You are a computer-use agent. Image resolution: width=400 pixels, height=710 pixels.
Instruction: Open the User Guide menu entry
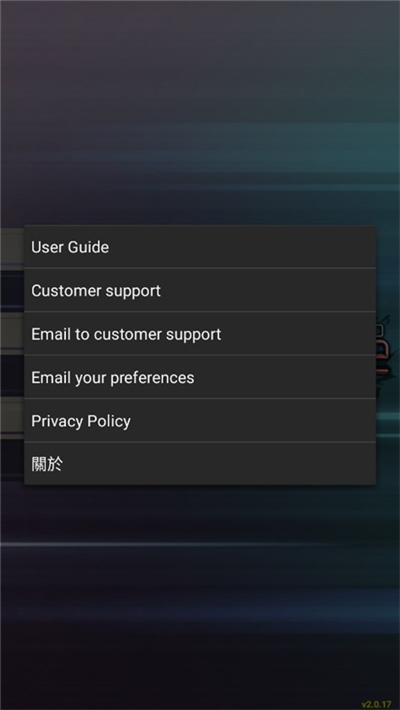click(200, 247)
